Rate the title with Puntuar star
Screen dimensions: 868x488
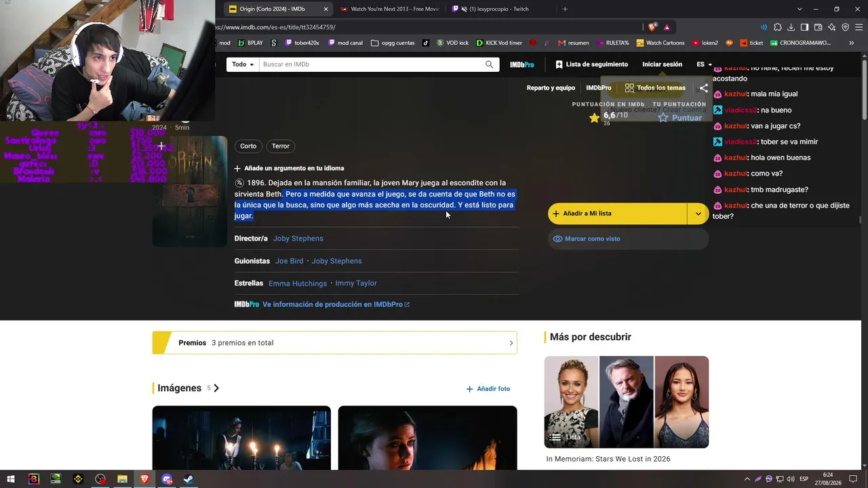[x=680, y=118]
